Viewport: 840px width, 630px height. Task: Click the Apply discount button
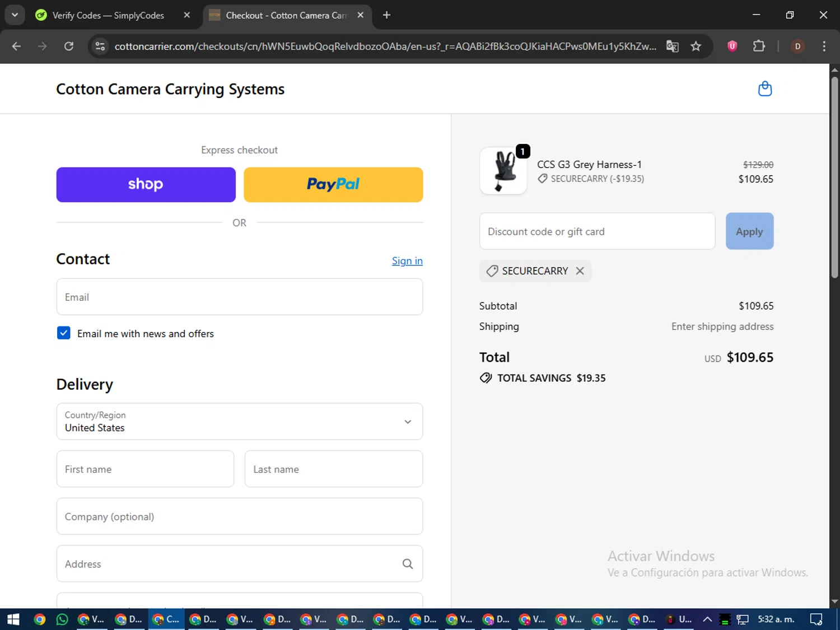(749, 231)
